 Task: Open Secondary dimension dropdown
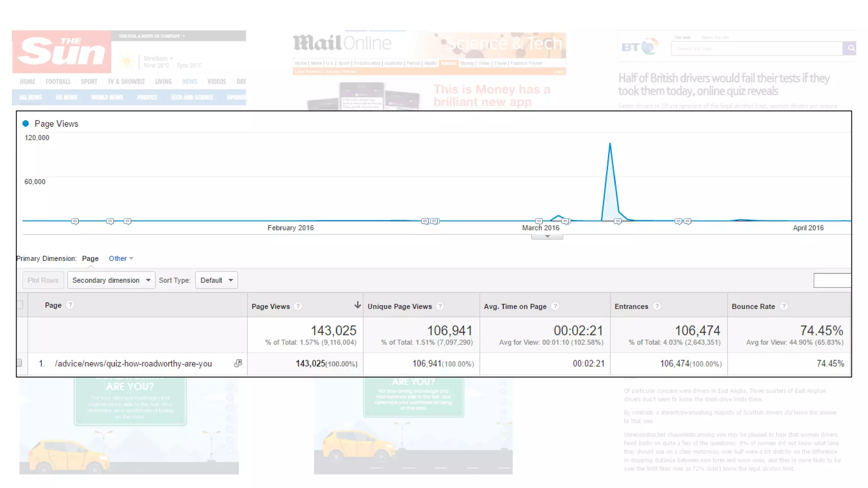coord(111,280)
